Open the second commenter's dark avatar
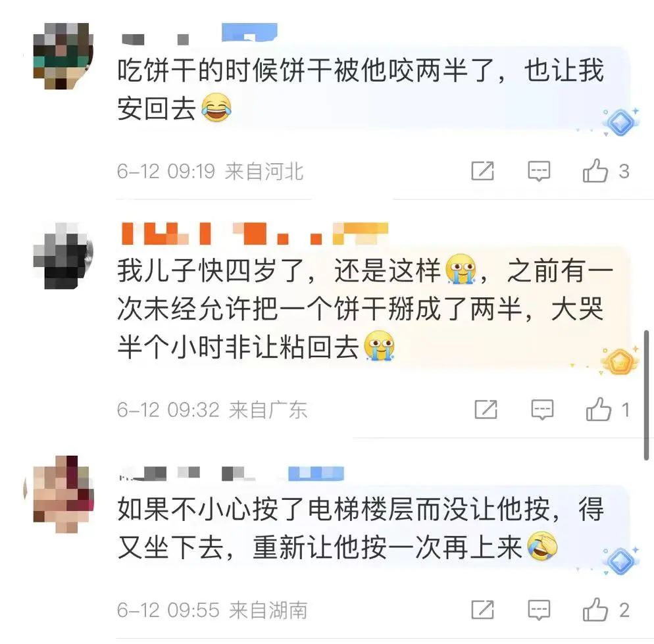Image resolution: width=654 pixels, height=644 pixels. point(63,255)
